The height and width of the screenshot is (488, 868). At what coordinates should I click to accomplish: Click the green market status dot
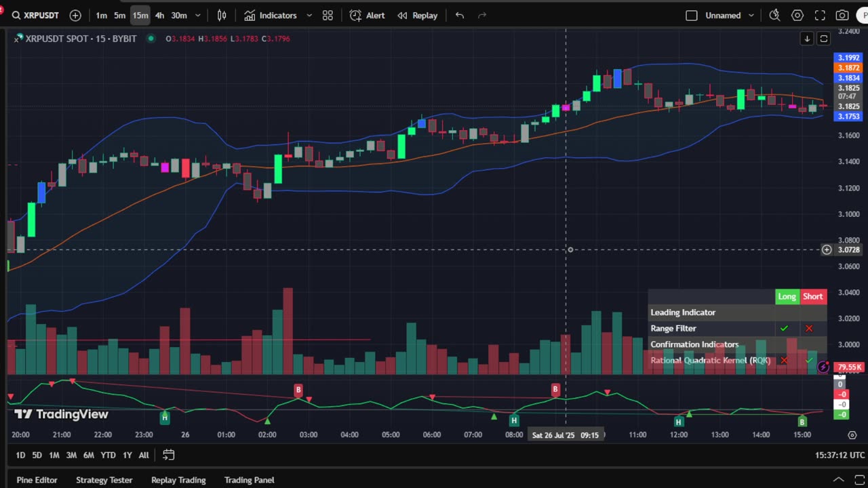[x=151, y=39]
